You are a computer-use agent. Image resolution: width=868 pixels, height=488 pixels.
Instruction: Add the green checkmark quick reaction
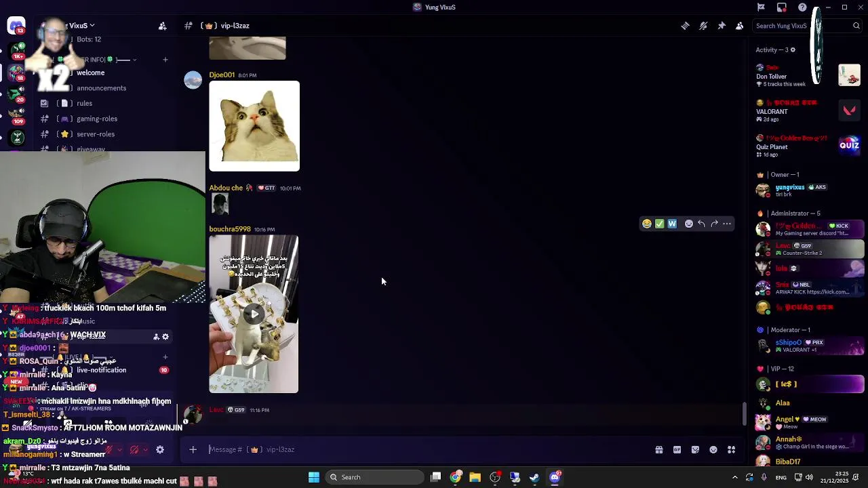pos(659,224)
